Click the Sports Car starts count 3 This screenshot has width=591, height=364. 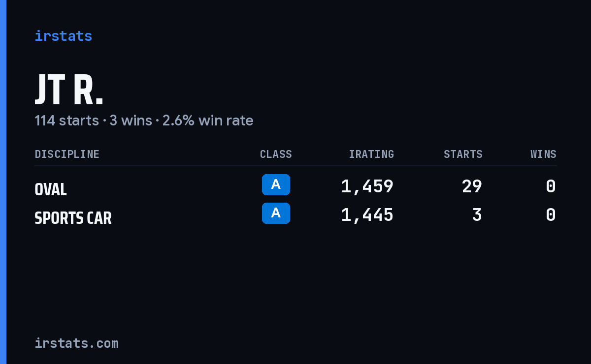pyautogui.click(x=477, y=215)
